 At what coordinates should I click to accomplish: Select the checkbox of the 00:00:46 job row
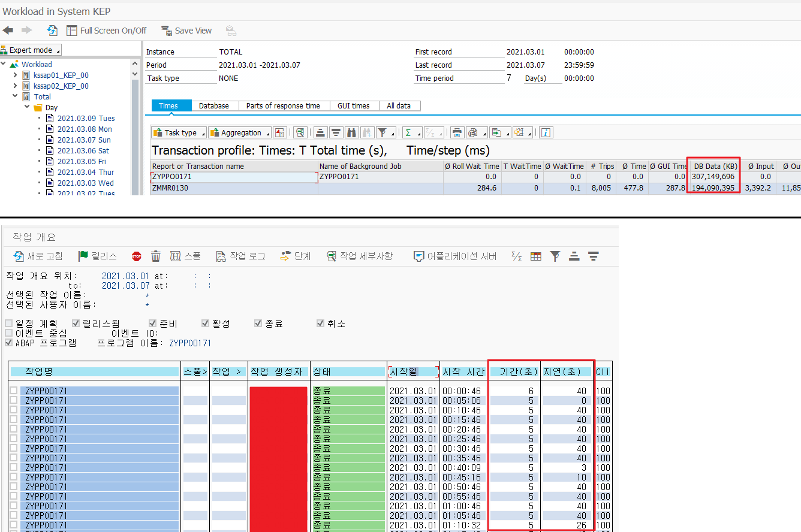(x=13, y=391)
